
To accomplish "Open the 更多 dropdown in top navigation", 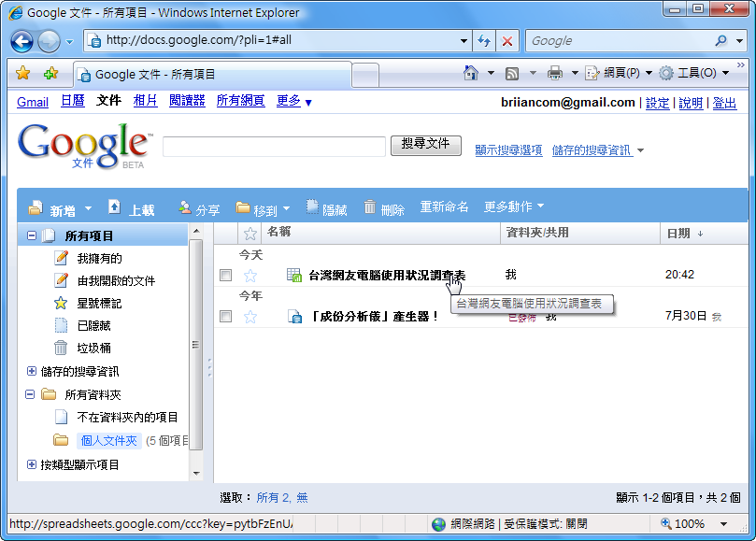I will pos(293,101).
